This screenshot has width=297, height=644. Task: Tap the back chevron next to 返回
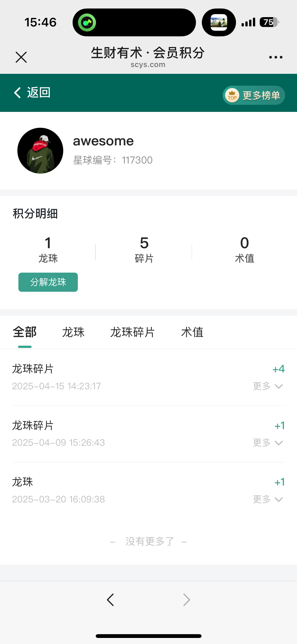[x=17, y=93]
